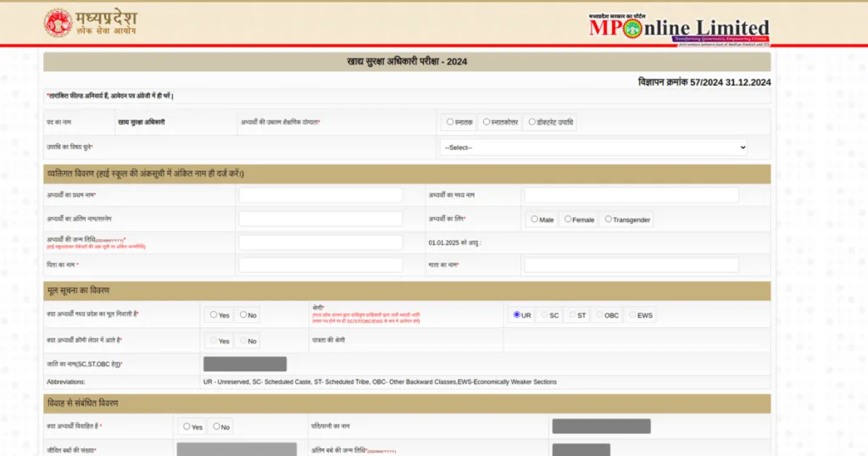Image resolution: width=868 pixels, height=456 pixels.
Task: Select Yes for Madhya Pradesh domicile
Action: tap(214, 314)
